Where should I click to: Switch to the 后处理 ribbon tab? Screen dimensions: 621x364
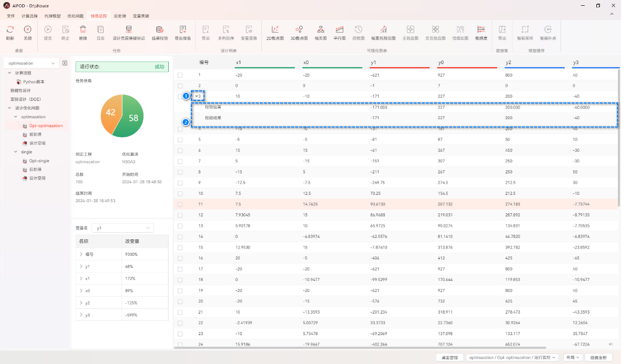(x=119, y=16)
